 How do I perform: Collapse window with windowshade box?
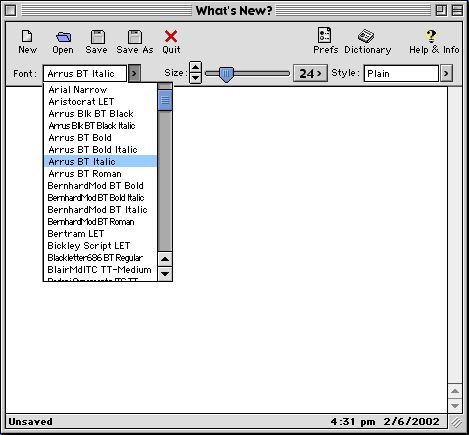pos(457,11)
